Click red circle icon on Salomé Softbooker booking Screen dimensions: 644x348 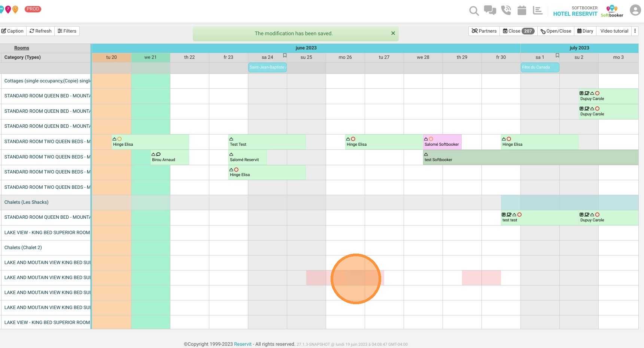[x=431, y=139]
